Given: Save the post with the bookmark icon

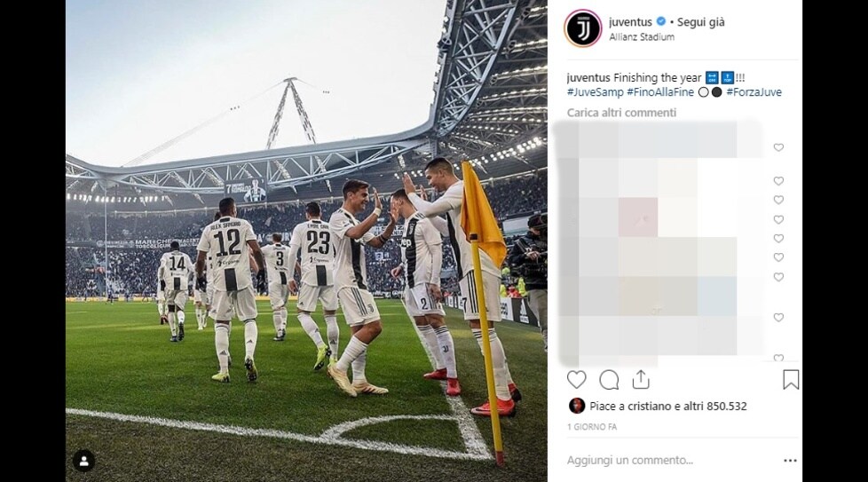Looking at the screenshot, I should (x=791, y=380).
